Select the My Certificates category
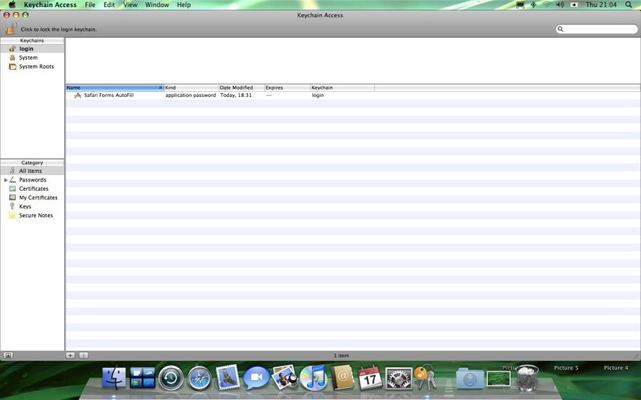The width and height of the screenshot is (641, 400). (x=38, y=198)
